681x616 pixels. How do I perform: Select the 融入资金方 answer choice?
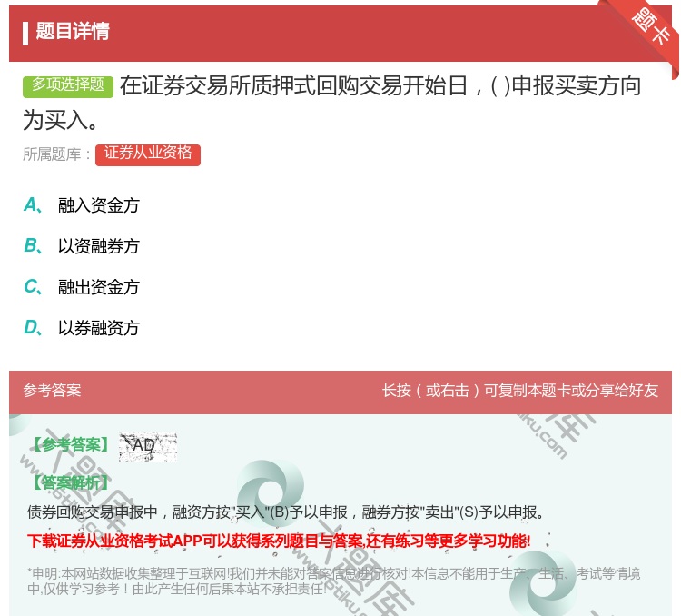coord(99,205)
